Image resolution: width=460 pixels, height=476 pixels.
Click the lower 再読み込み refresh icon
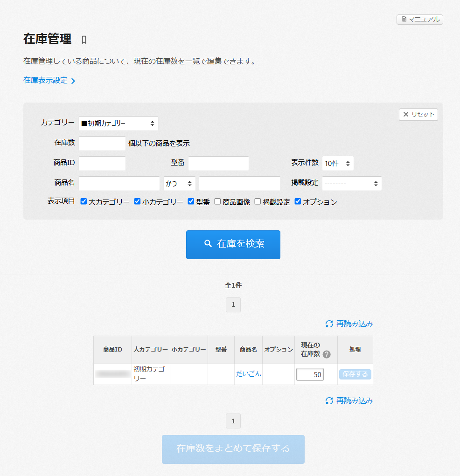point(329,400)
